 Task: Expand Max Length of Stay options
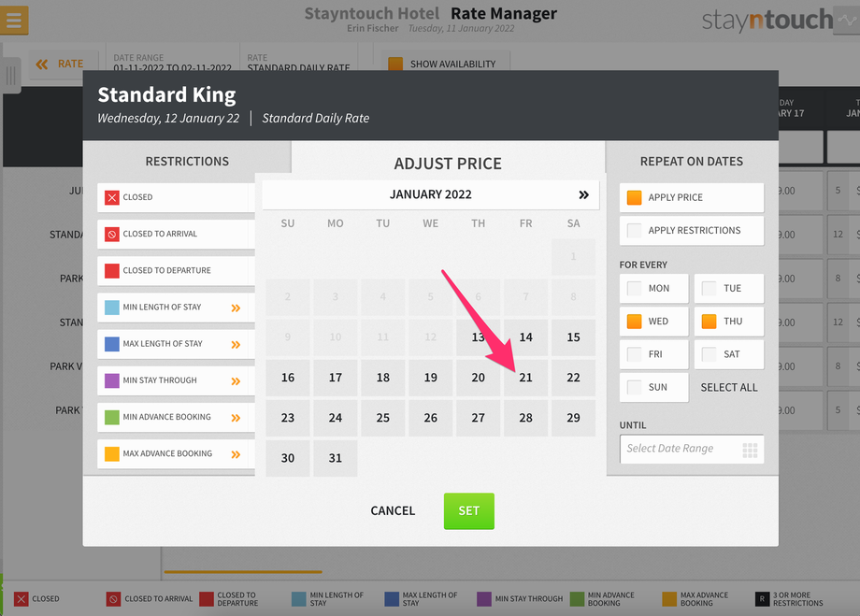(x=236, y=345)
